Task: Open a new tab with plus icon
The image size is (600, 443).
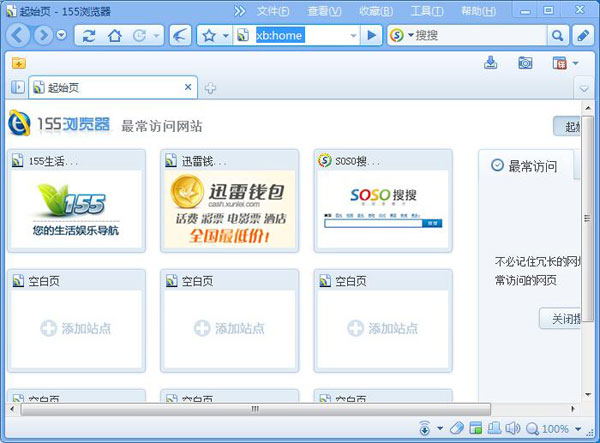Action: pyautogui.click(x=210, y=88)
